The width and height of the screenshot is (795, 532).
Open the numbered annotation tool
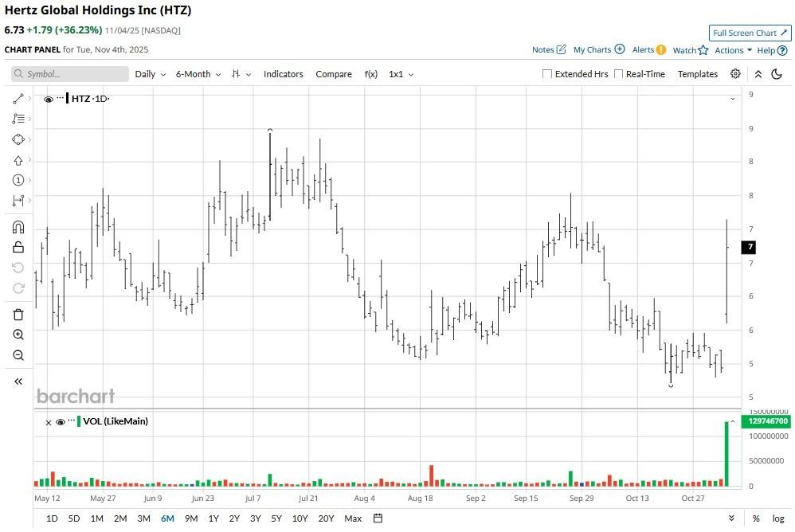tap(18, 180)
